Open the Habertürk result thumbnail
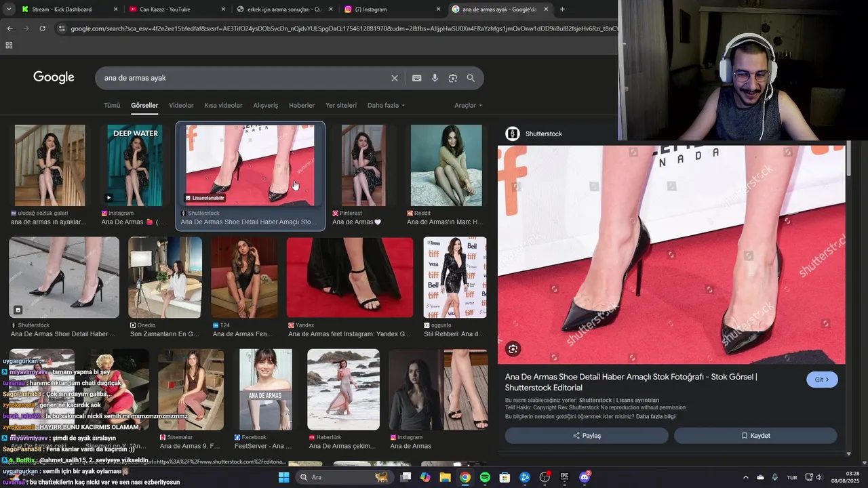This screenshot has height=488, width=868. (343, 390)
